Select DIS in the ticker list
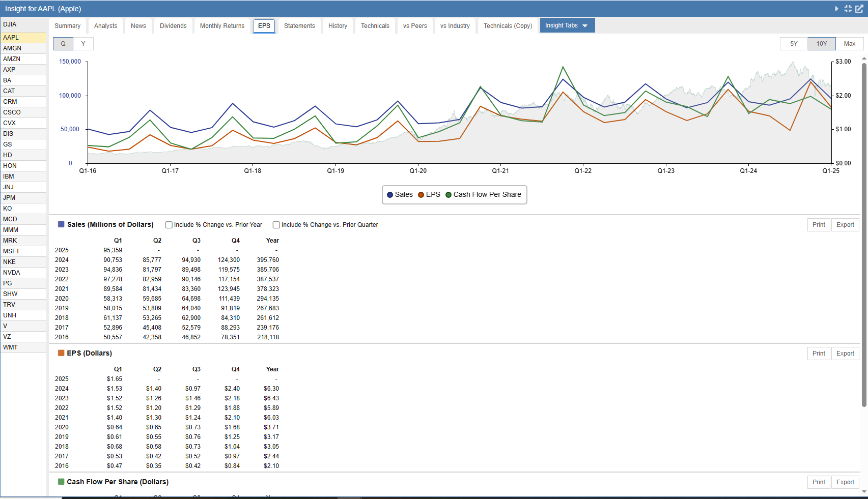 tap(23, 134)
